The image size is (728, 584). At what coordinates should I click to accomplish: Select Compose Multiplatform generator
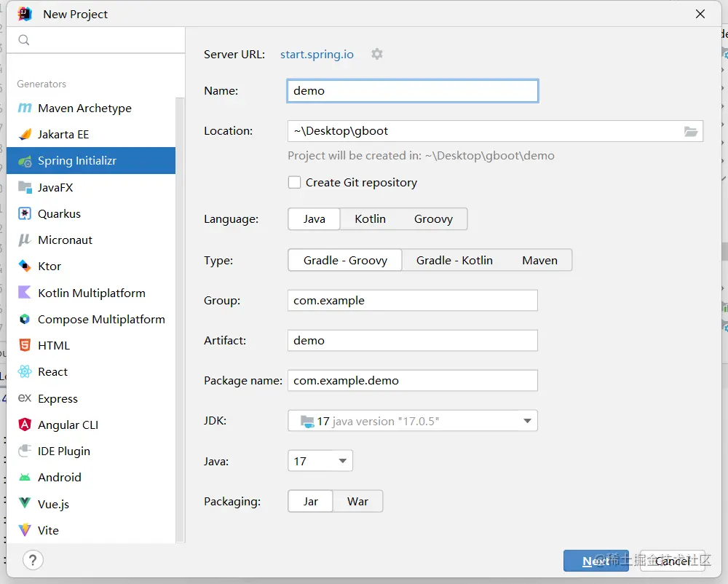click(x=101, y=320)
